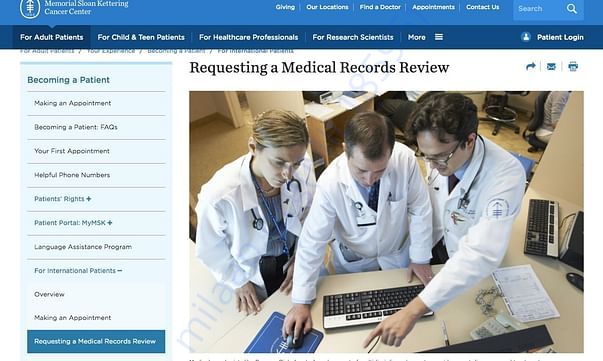Select Requesting a Medical Records Review item
The image size is (603, 361).
coord(96,341)
